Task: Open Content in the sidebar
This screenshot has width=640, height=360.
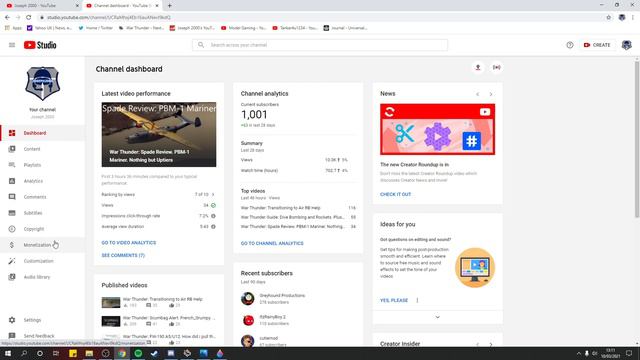Action: [x=42, y=149]
